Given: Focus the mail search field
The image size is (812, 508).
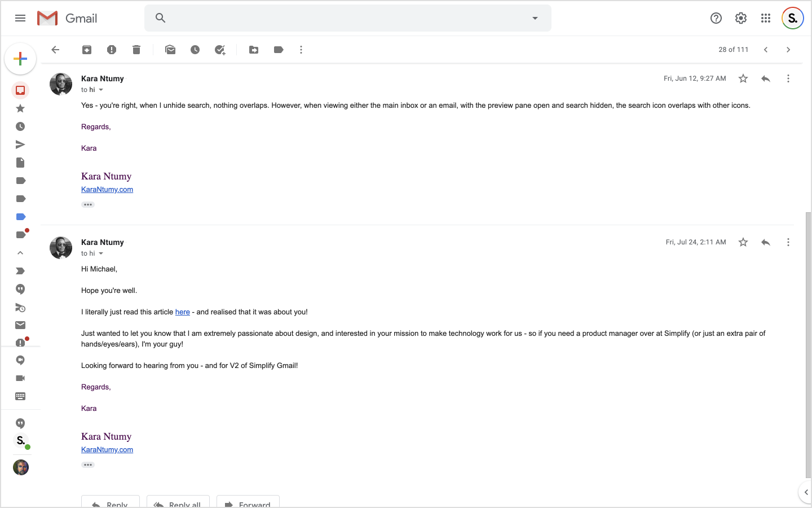Looking at the screenshot, I should pyautogui.click(x=347, y=18).
